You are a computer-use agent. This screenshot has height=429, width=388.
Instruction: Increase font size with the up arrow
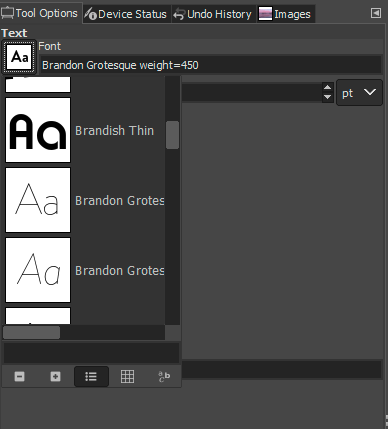point(328,88)
